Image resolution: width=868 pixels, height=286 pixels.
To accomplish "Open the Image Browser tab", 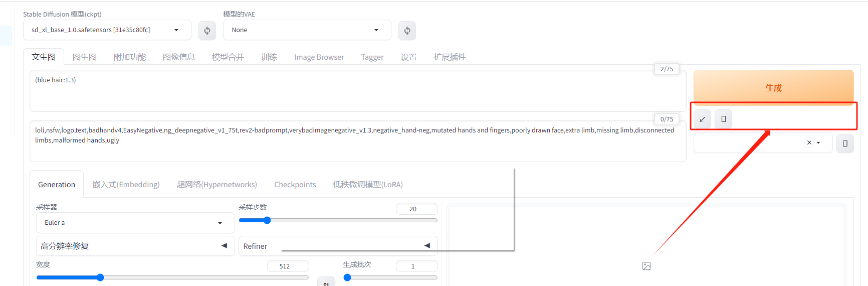I will point(319,57).
